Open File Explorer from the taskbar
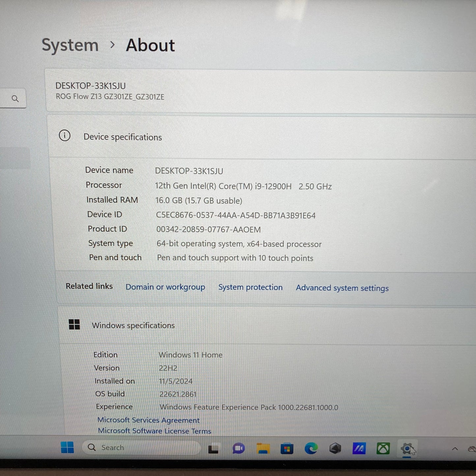 [x=263, y=448]
